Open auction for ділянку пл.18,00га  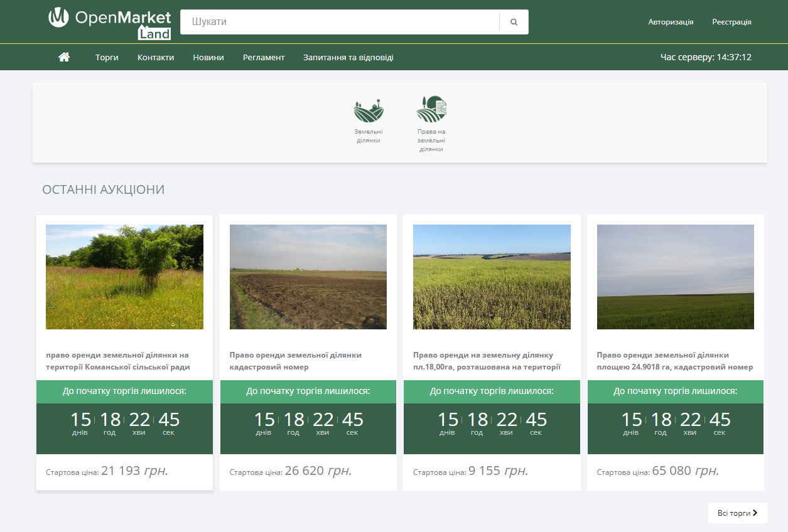(x=487, y=361)
